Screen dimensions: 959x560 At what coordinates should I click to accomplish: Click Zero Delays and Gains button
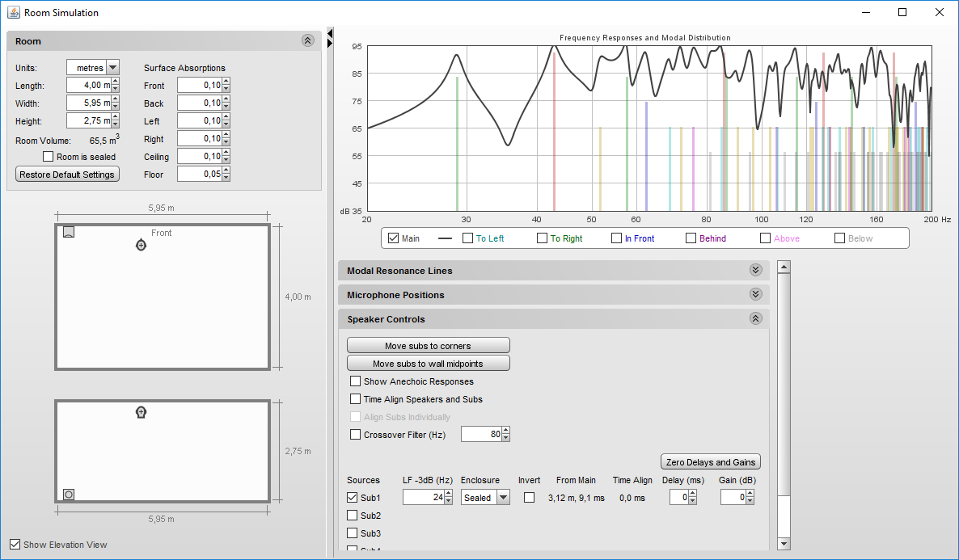(711, 461)
